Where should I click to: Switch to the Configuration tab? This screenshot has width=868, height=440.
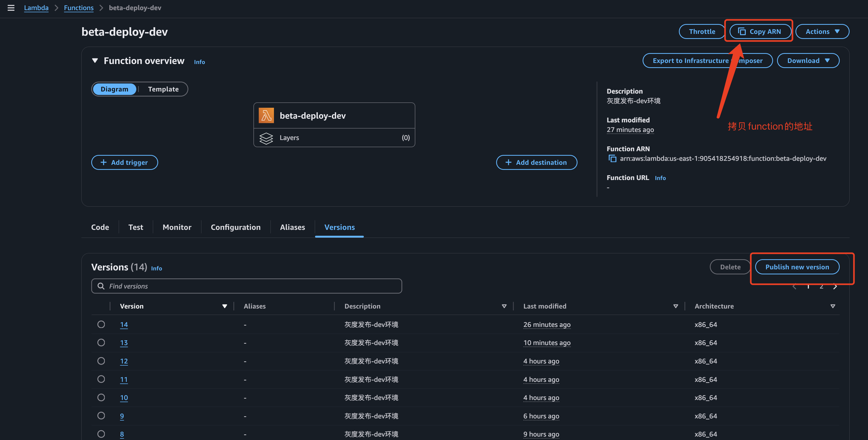(x=236, y=227)
